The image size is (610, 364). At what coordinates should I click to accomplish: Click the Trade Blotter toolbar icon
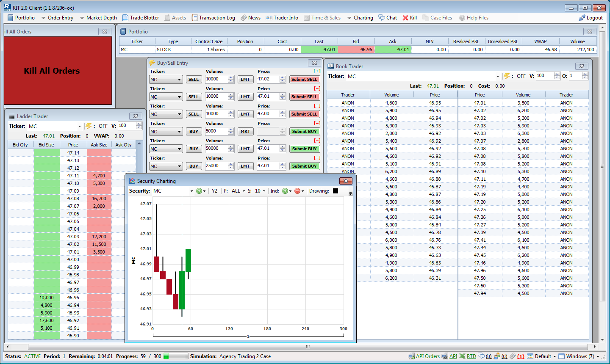125,18
